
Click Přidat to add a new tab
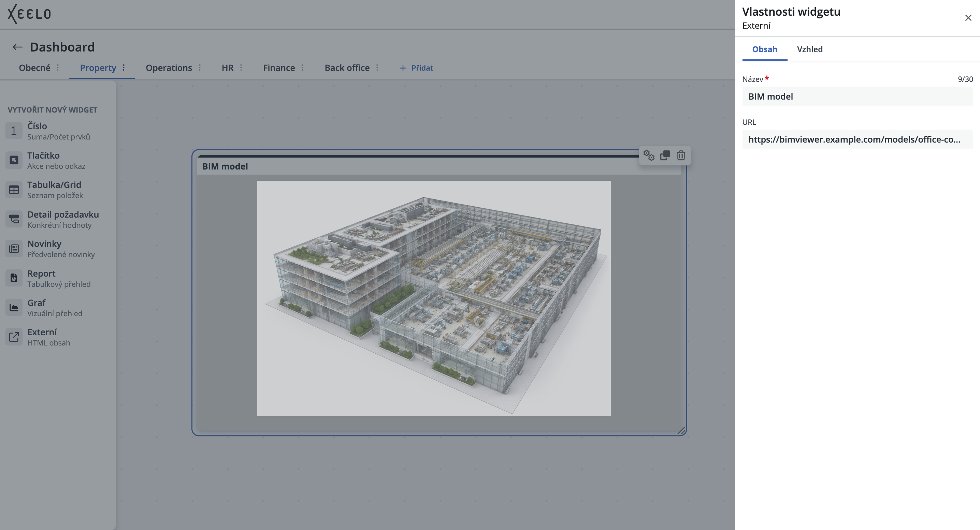tap(422, 68)
